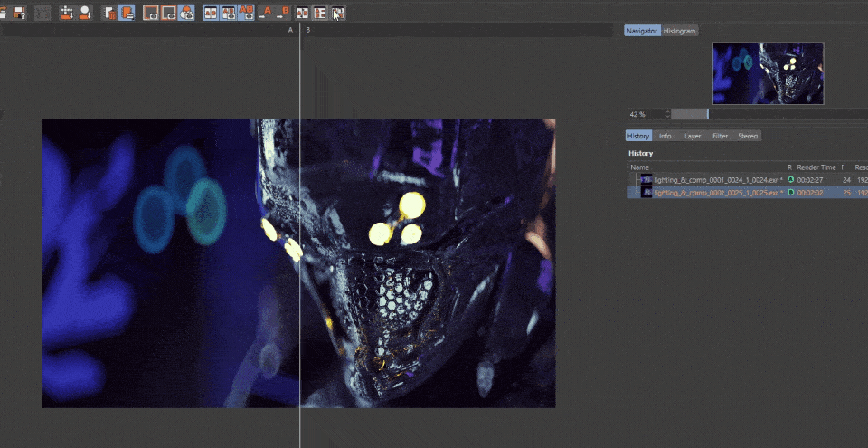Click the Swap A/B icon

302,12
